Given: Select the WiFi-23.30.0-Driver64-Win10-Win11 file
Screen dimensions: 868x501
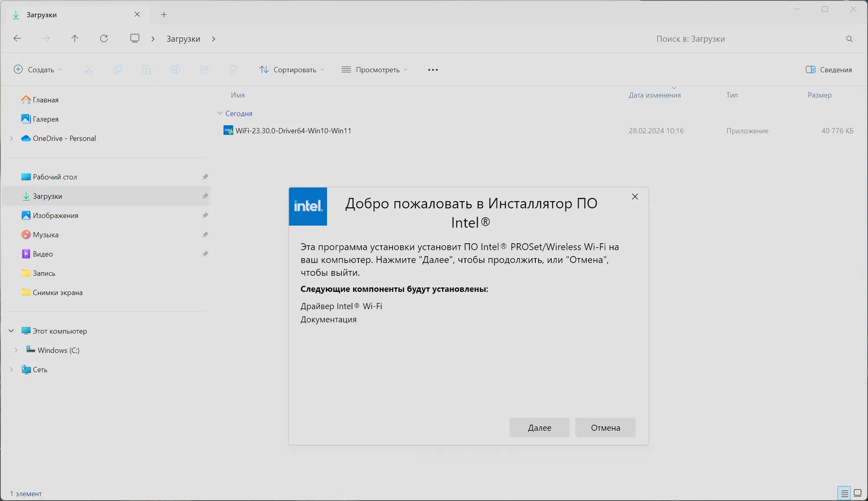Looking at the screenshot, I should pyautogui.click(x=293, y=131).
